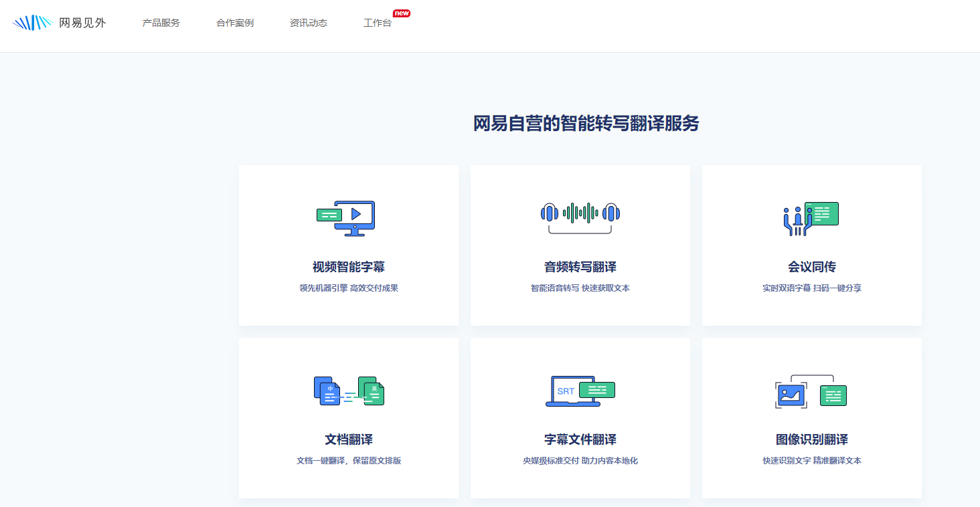Click the 音频转写翻译 headphone waveform icon

[580, 218]
